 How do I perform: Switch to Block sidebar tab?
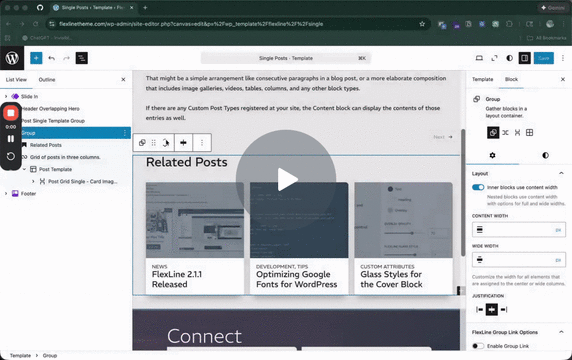coord(511,79)
